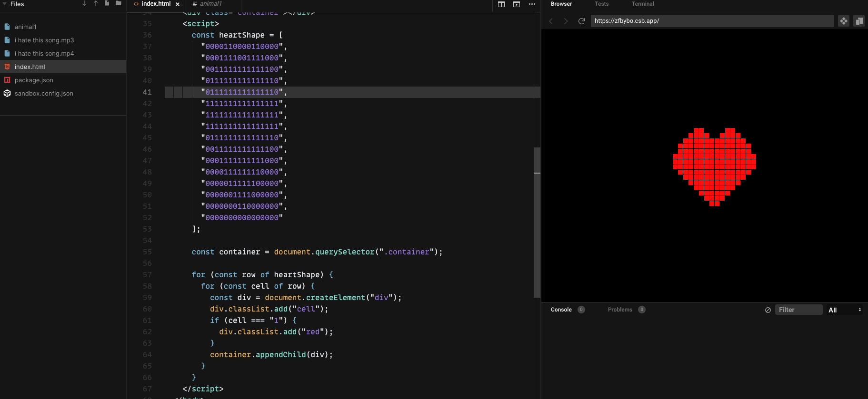This screenshot has height=399, width=868.
Task: Refresh the browser preview
Action: pos(581,21)
